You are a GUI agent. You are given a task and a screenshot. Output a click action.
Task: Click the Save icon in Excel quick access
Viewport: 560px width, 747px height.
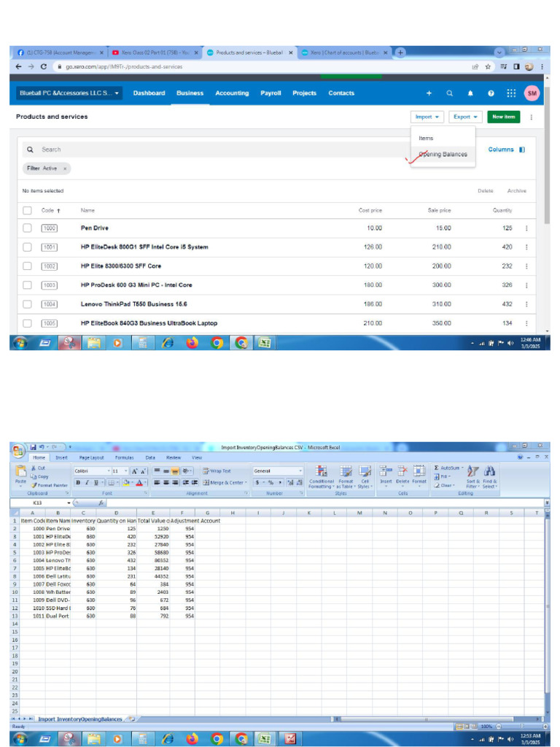(x=34, y=447)
